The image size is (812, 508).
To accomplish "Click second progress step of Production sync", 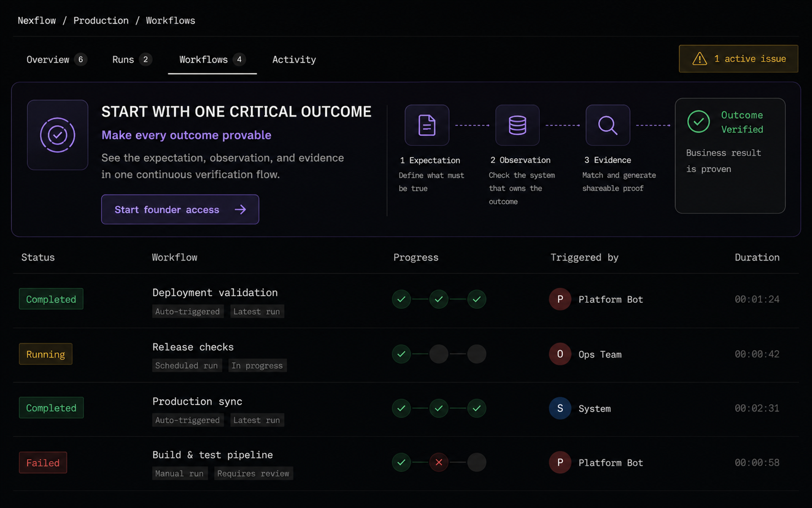I will click(x=439, y=408).
